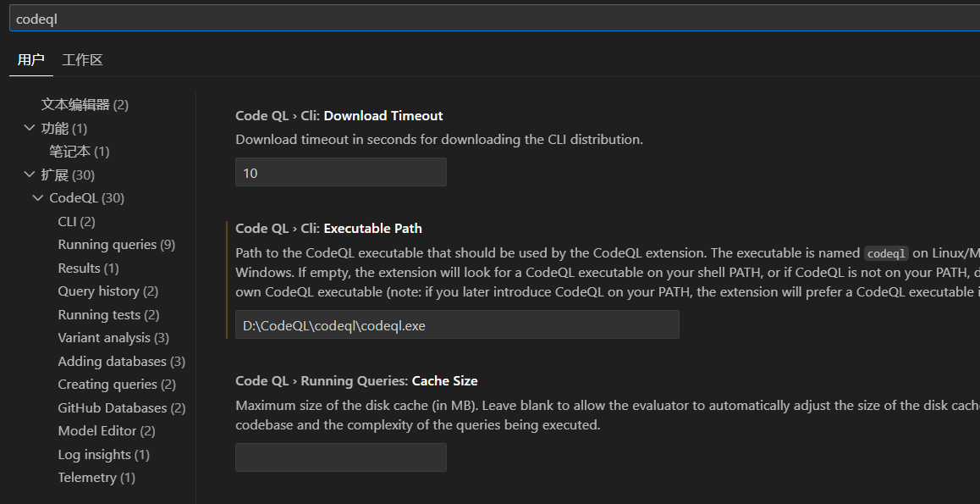Open the Adding databases category
This screenshot has height=504, width=980.
[x=121, y=362]
